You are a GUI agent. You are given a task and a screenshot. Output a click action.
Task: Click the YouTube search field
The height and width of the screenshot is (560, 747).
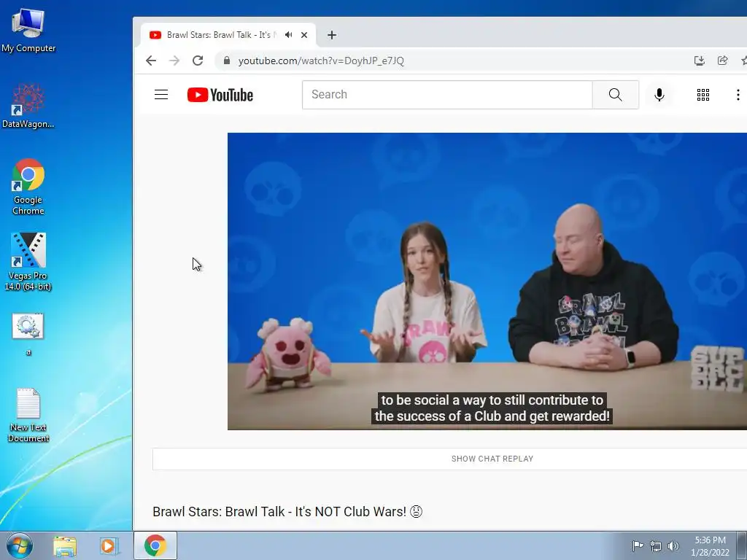[x=447, y=95]
